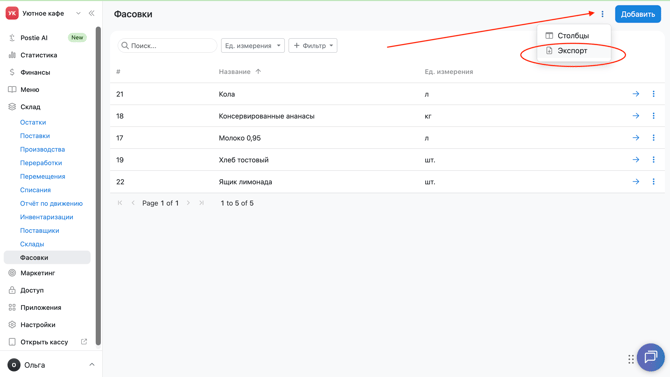Image resolution: width=670 pixels, height=377 pixels.
Task: Open the chat support bubble
Action: [650, 357]
